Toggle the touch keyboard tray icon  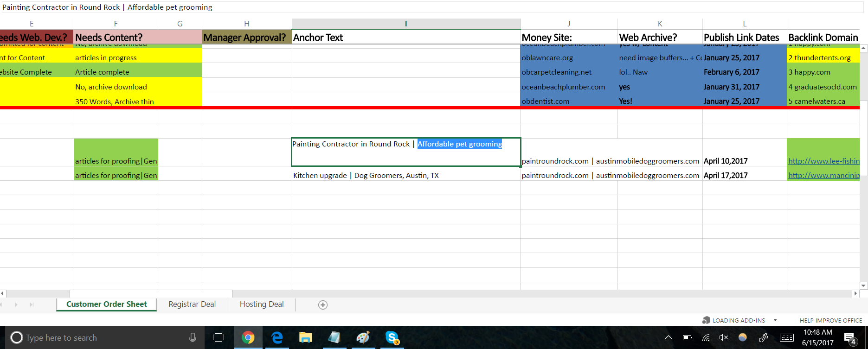(x=786, y=337)
